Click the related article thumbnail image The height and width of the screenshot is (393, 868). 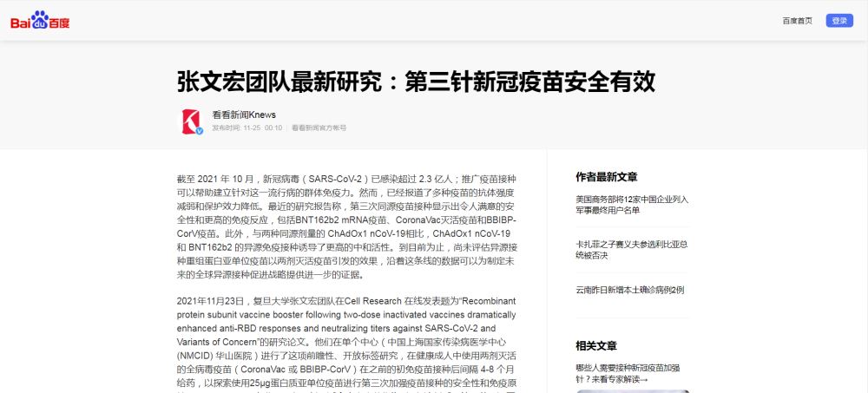[633, 390]
